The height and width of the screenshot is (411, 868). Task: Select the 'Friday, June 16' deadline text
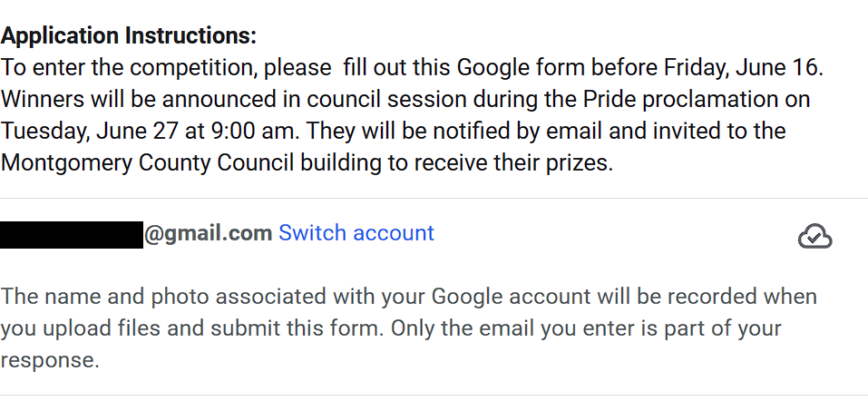pos(740,67)
